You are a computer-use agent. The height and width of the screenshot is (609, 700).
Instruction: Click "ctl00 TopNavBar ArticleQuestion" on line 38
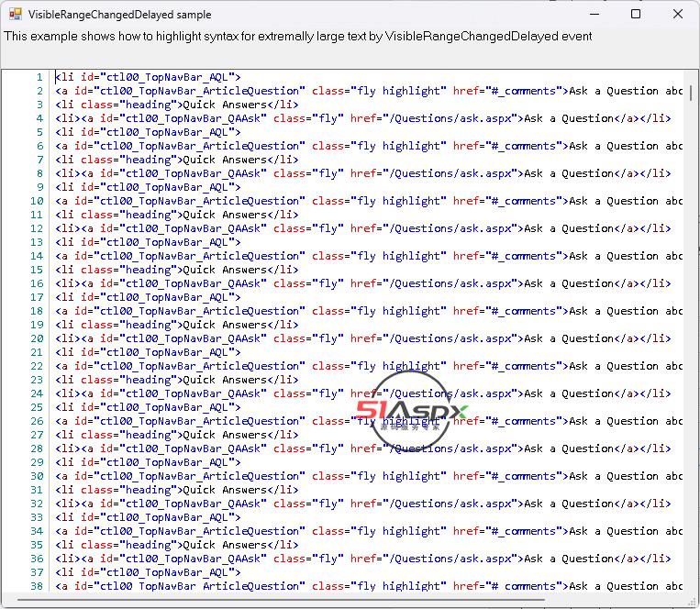point(199,586)
